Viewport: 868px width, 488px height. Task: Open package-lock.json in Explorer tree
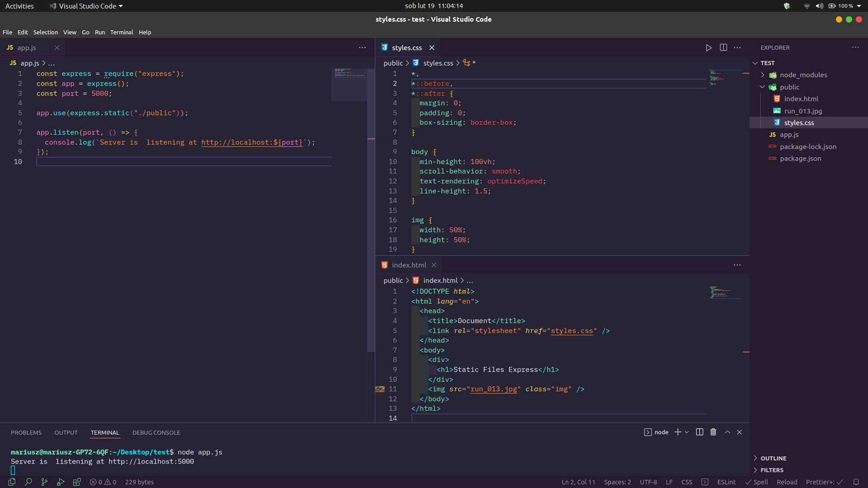pyautogui.click(x=808, y=147)
